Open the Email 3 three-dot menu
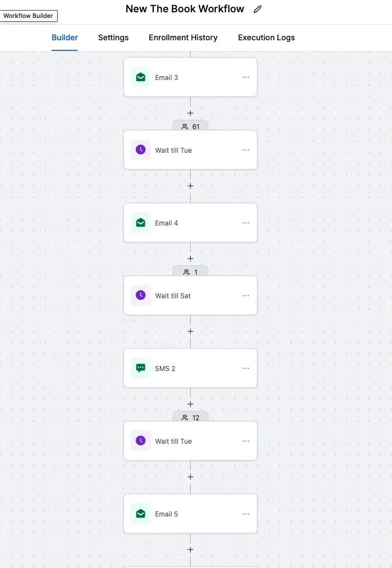Image resolution: width=392 pixels, height=568 pixels. click(x=246, y=77)
